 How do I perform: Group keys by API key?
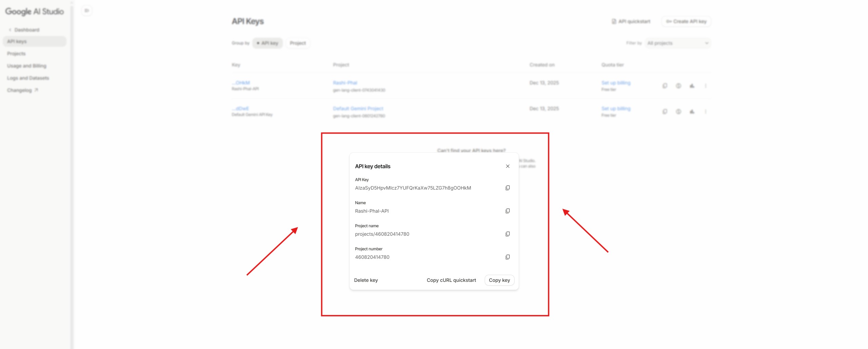(268, 43)
